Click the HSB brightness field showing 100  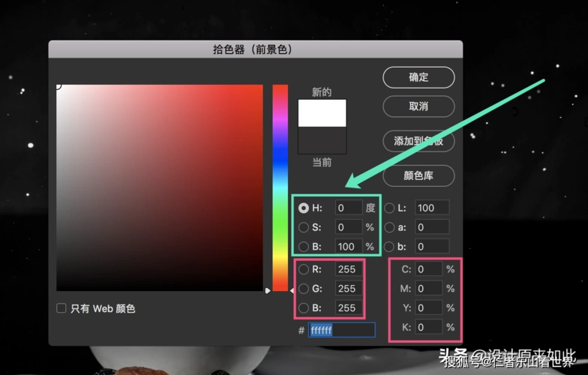(349, 246)
